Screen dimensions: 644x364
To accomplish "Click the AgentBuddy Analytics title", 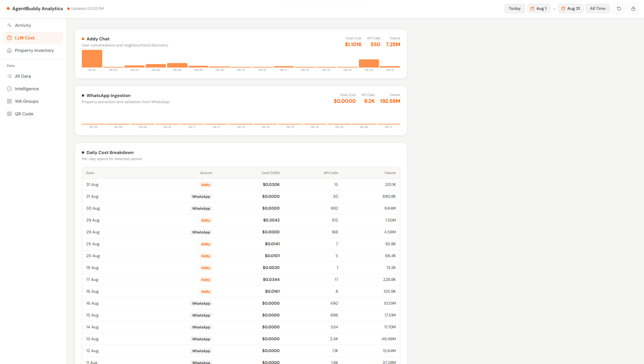I will pyautogui.click(x=38, y=9).
